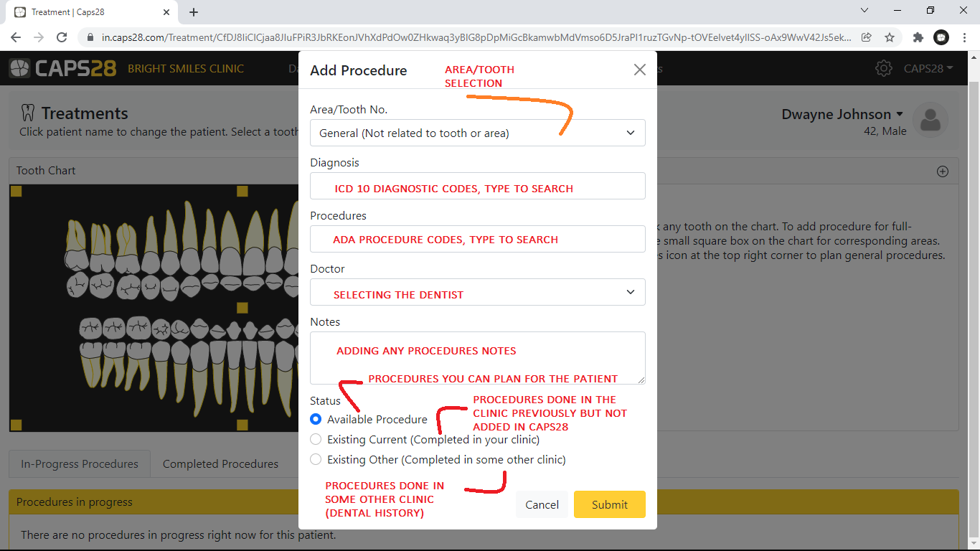Open the browser profile icon
Viewport: 980px width, 551px height.
click(x=941, y=37)
